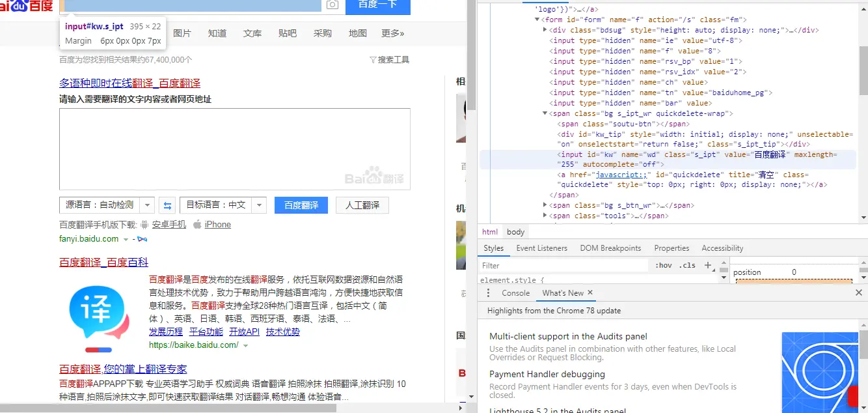Switch to the Console drawer tab
This screenshot has width=868, height=413.
pos(516,293)
